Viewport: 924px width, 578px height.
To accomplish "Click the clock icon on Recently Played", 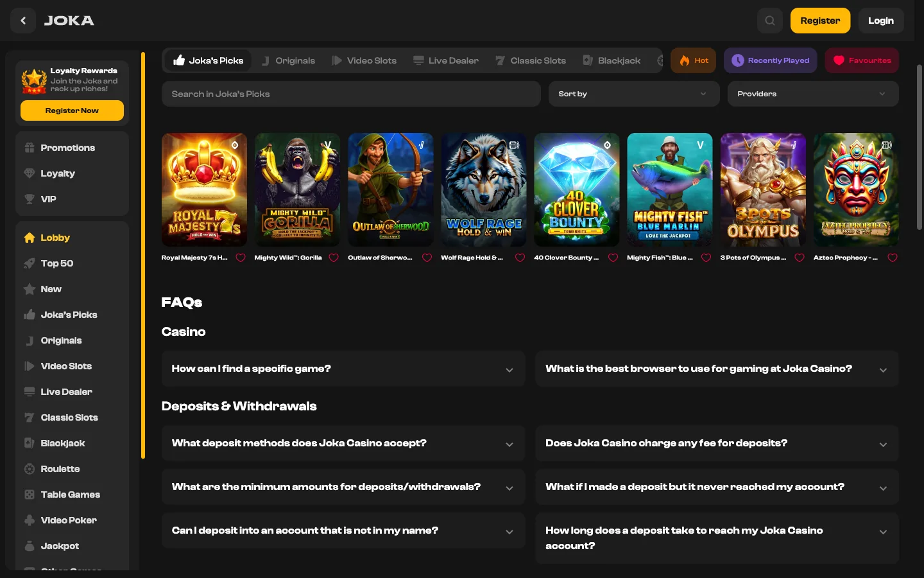I will (738, 60).
